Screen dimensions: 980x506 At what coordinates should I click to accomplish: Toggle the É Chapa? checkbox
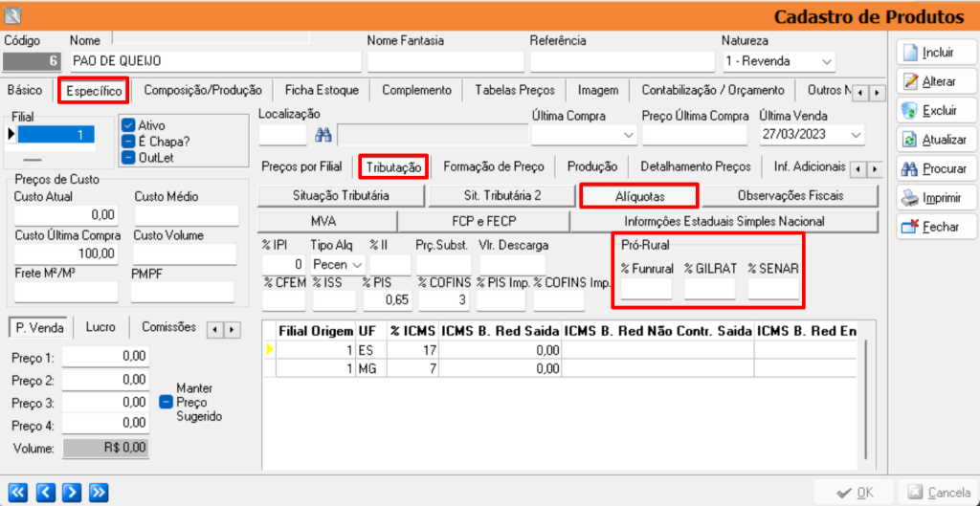(128, 142)
